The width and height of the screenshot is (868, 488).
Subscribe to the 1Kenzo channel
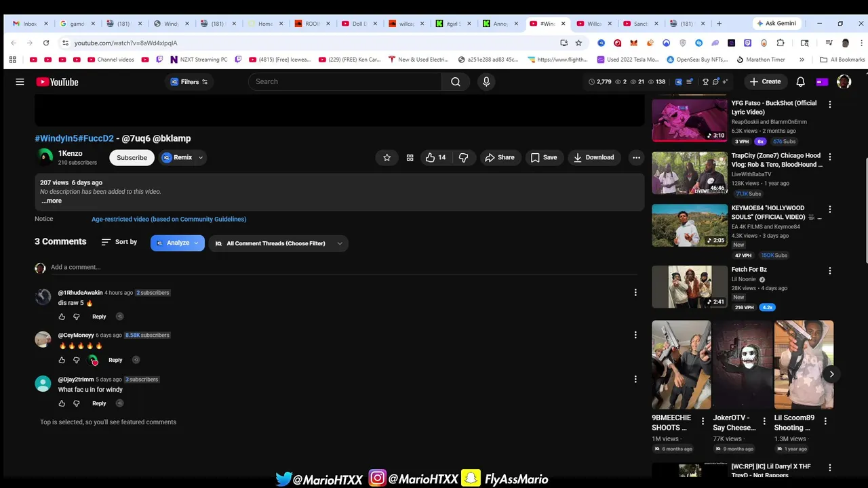point(132,157)
